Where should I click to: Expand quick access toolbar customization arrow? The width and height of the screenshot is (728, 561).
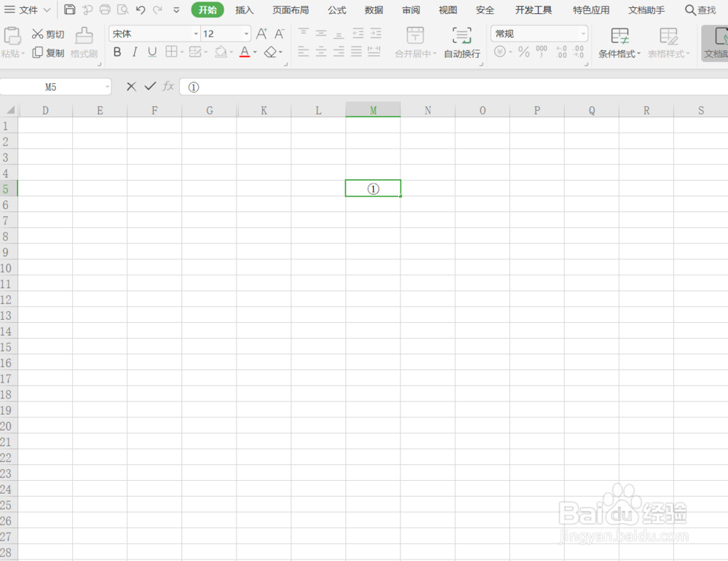point(176,9)
